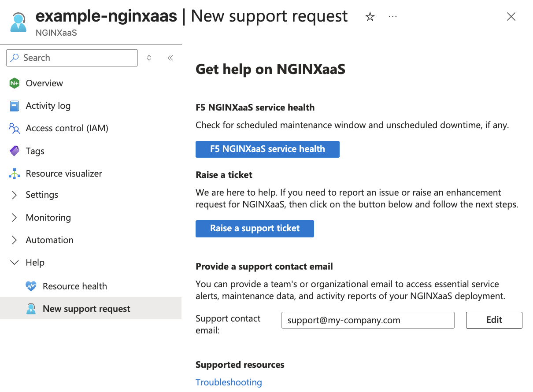Viewport: 533px width, 392px height.
Task: Close the New support request blade
Action: pyautogui.click(x=511, y=17)
